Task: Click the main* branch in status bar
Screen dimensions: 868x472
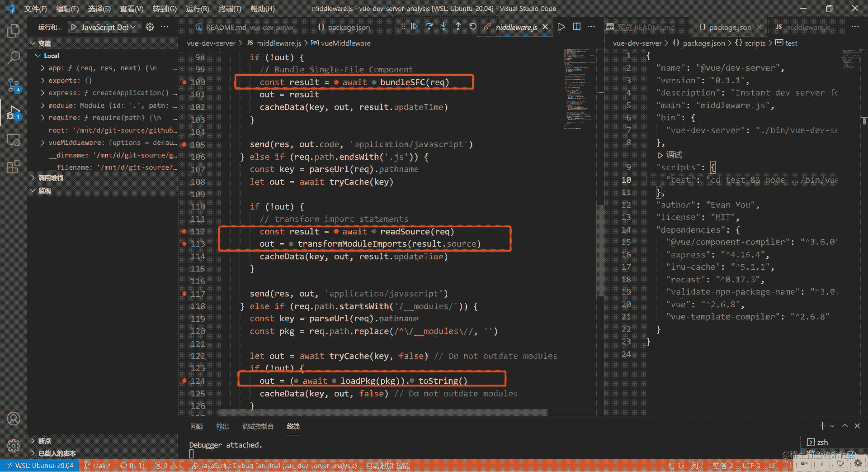Action: click(98, 466)
